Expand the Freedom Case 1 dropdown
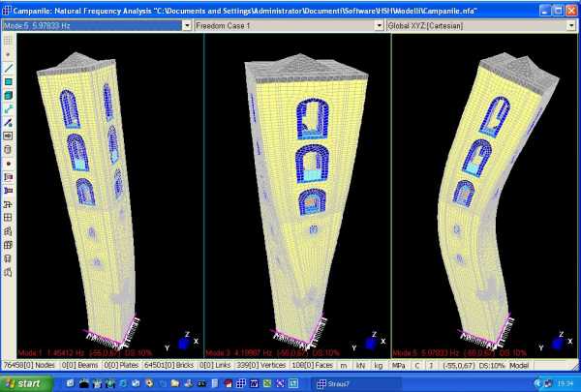 (x=381, y=25)
